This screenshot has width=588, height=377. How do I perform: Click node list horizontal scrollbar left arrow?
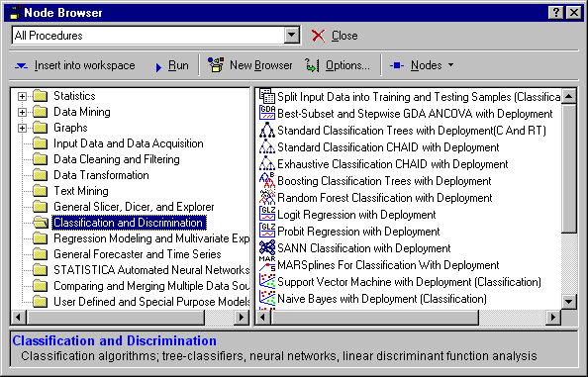pyautogui.click(x=263, y=318)
